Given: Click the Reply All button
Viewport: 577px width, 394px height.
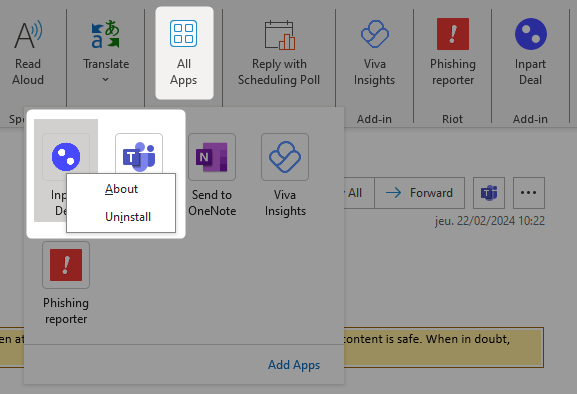Looking at the screenshot, I should [x=359, y=193].
